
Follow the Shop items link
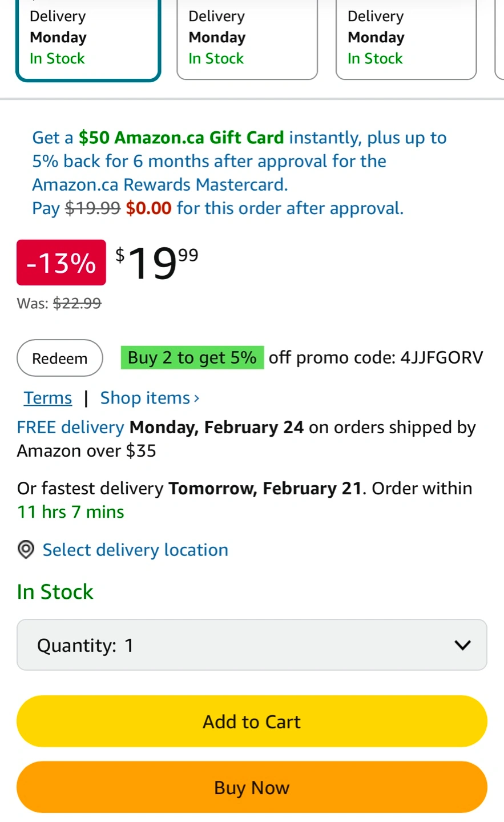(150, 398)
